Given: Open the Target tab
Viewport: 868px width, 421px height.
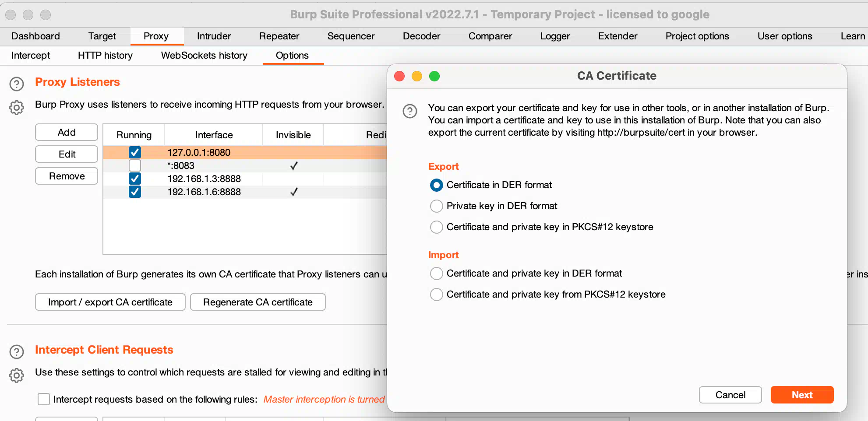Looking at the screenshot, I should pyautogui.click(x=102, y=36).
